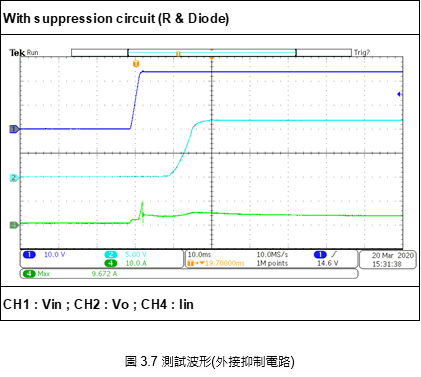Click the cyan CH2 ground marker

click(x=14, y=178)
